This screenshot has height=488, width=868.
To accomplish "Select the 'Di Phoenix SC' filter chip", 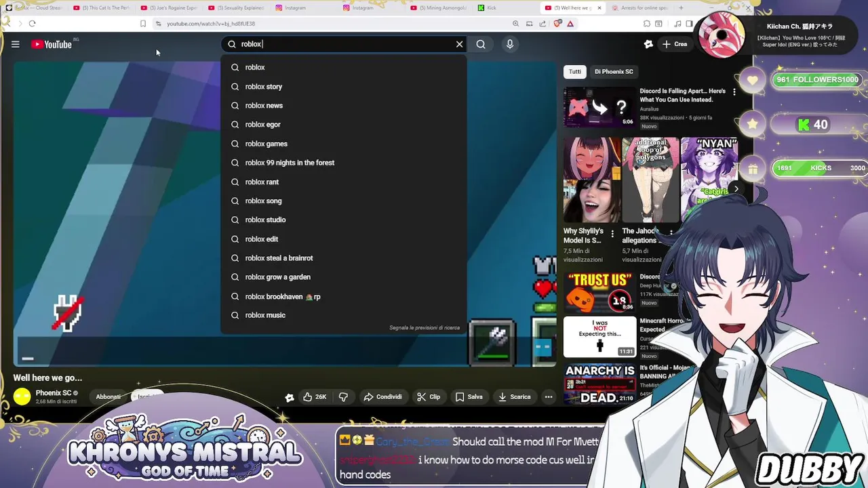I will click(x=614, y=71).
